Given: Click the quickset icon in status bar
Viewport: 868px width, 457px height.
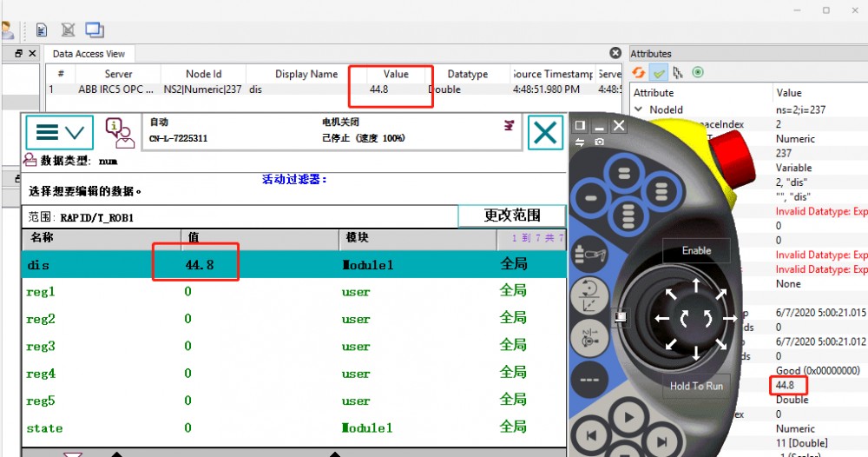Looking at the screenshot, I should point(509,126).
